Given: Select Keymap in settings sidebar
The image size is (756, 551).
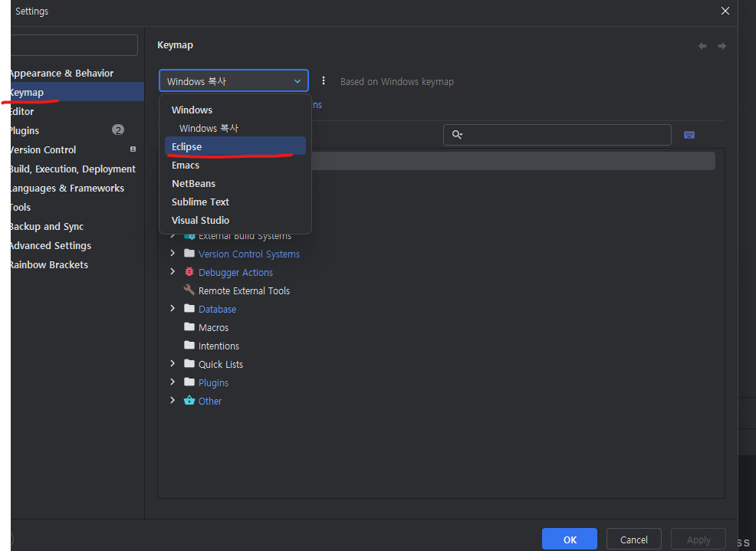Looking at the screenshot, I should [77, 92].
